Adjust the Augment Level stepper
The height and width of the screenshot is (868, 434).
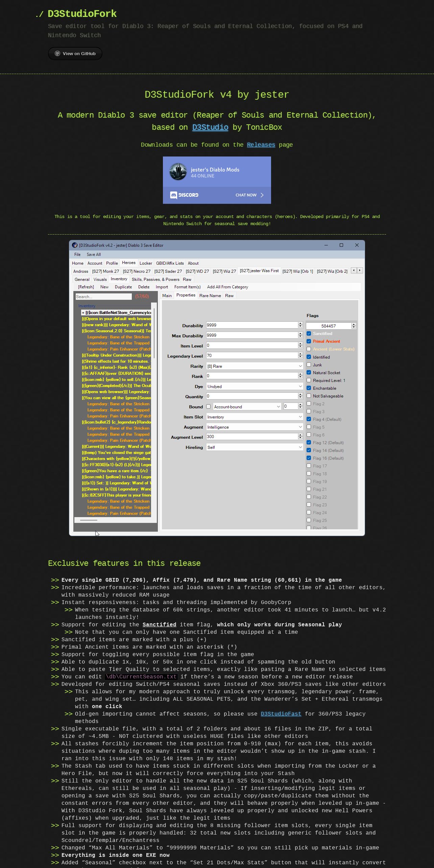point(300,437)
